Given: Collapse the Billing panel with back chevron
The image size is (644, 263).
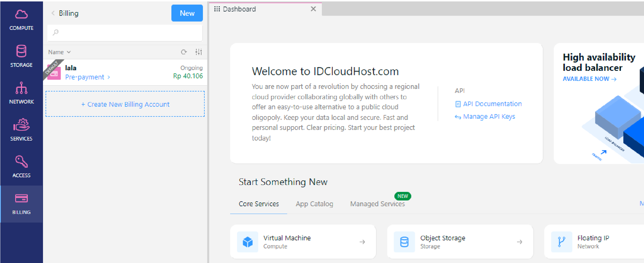Looking at the screenshot, I should (x=53, y=13).
